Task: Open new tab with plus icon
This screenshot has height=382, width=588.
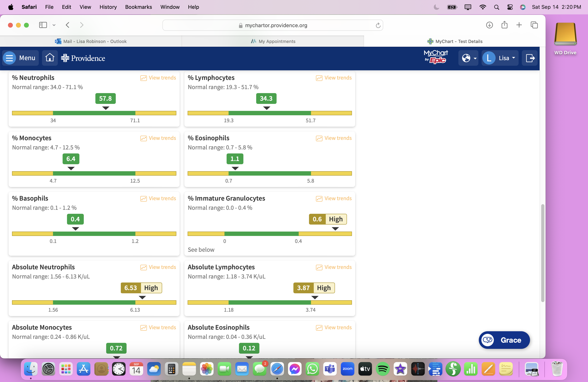Action: pyautogui.click(x=519, y=25)
